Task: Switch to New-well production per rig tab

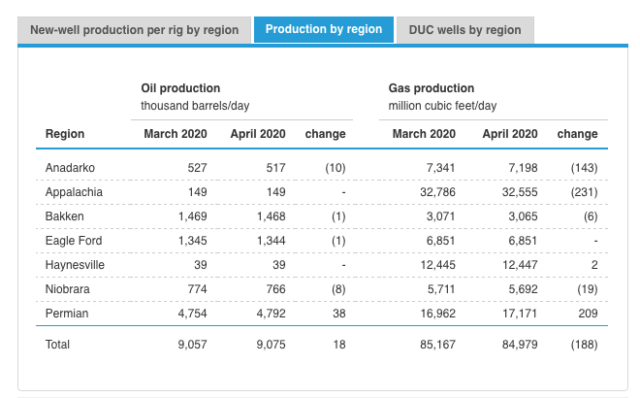Action: 134,30
